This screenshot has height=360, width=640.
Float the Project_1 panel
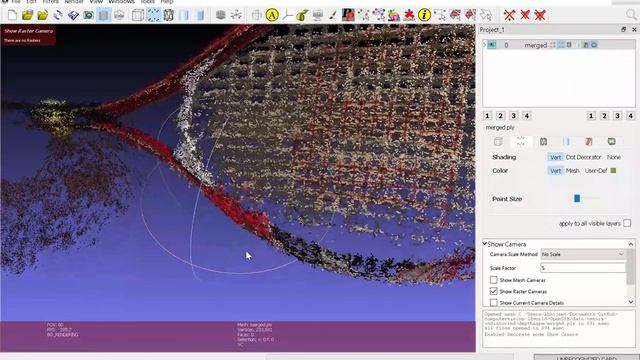click(623, 29)
